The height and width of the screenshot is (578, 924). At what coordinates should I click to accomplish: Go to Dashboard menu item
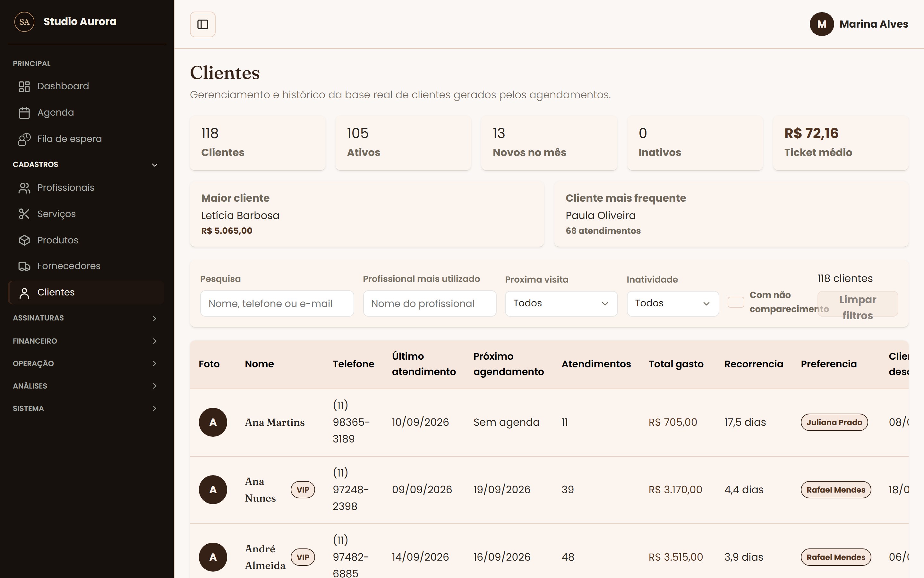tap(86, 86)
